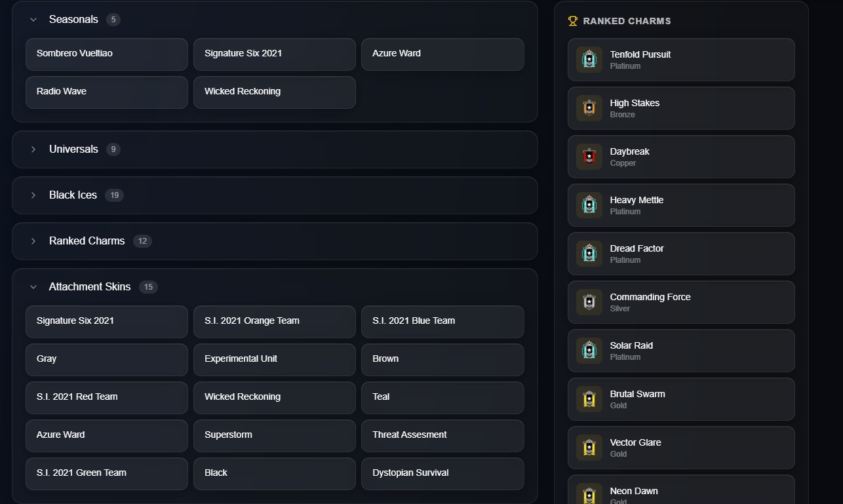This screenshot has width=843, height=504.
Task: Click the Ranked Charms trophy icon
Action: 573,21
